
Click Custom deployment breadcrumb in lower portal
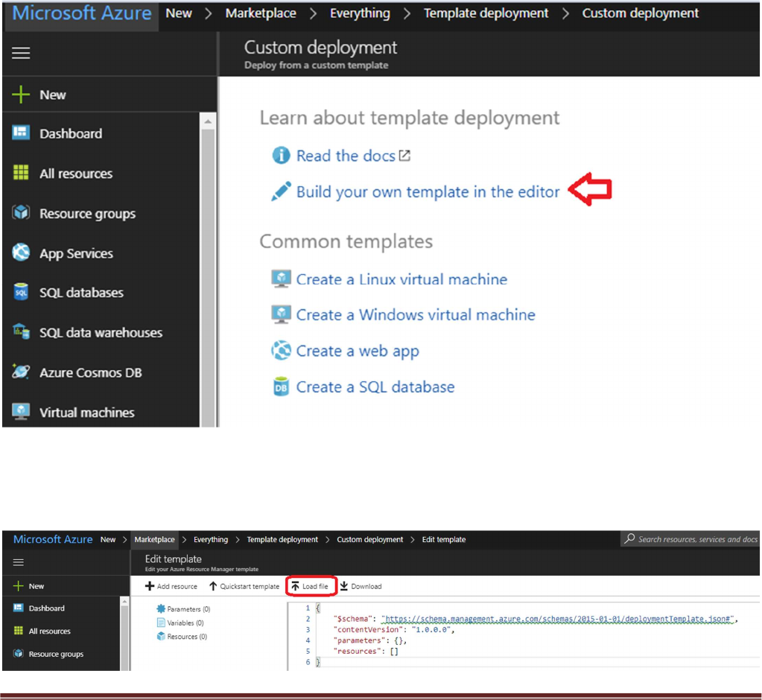pyautogui.click(x=369, y=539)
